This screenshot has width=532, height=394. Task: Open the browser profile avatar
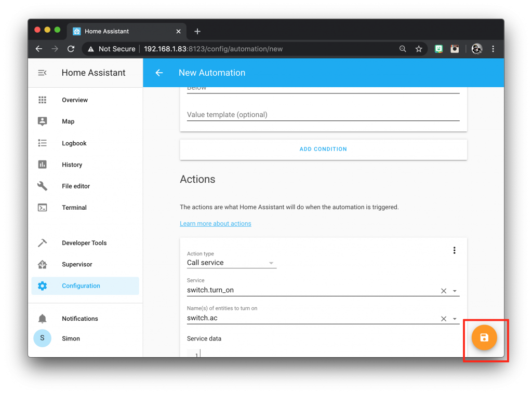click(x=477, y=49)
